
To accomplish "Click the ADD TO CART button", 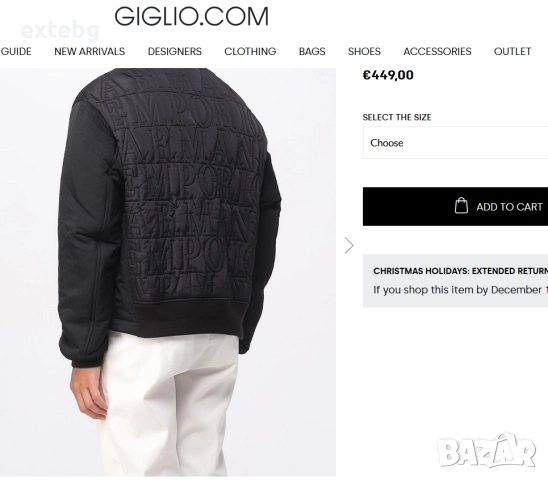I will coord(455,206).
